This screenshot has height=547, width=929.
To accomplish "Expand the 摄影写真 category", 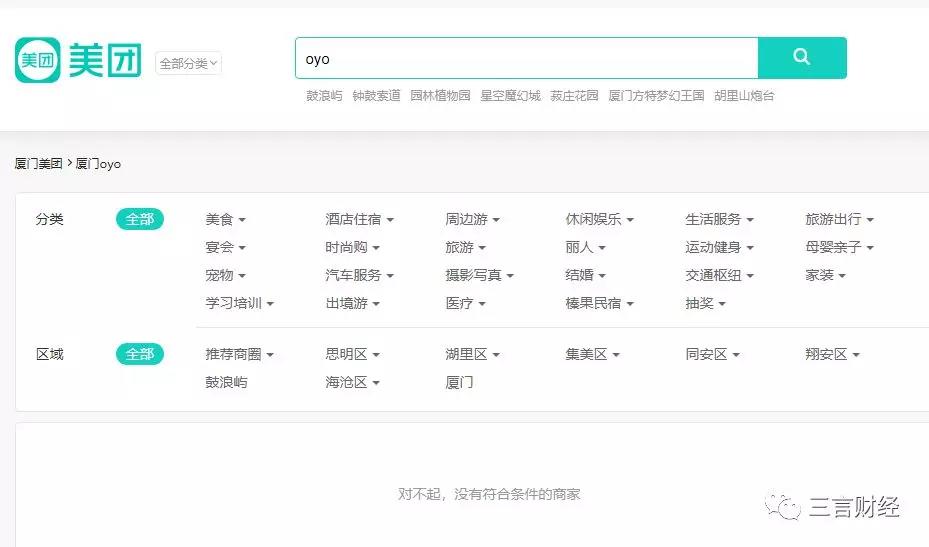I will pyautogui.click(x=479, y=275).
